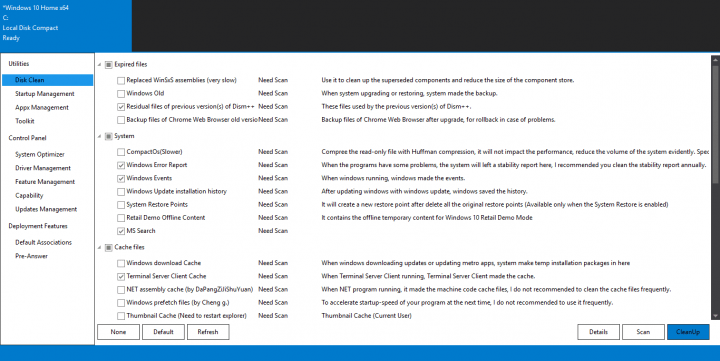
Task: Uncheck Residual files of previous Dism++ versions
Action: tap(121, 107)
